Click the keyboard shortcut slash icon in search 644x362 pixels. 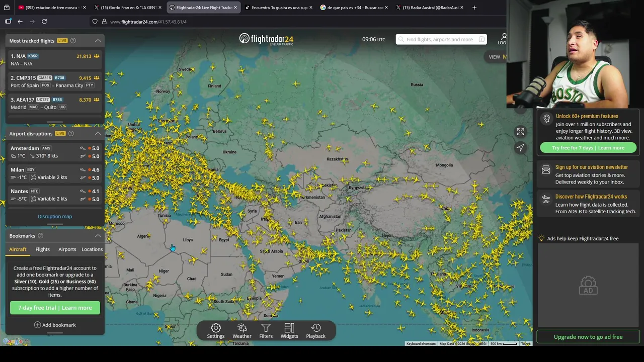click(481, 39)
